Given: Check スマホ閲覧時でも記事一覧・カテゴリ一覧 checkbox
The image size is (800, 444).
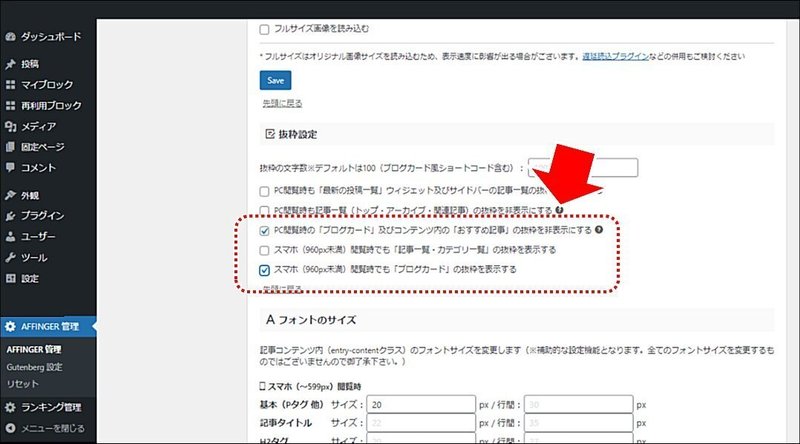Looking at the screenshot, I should [x=264, y=251].
